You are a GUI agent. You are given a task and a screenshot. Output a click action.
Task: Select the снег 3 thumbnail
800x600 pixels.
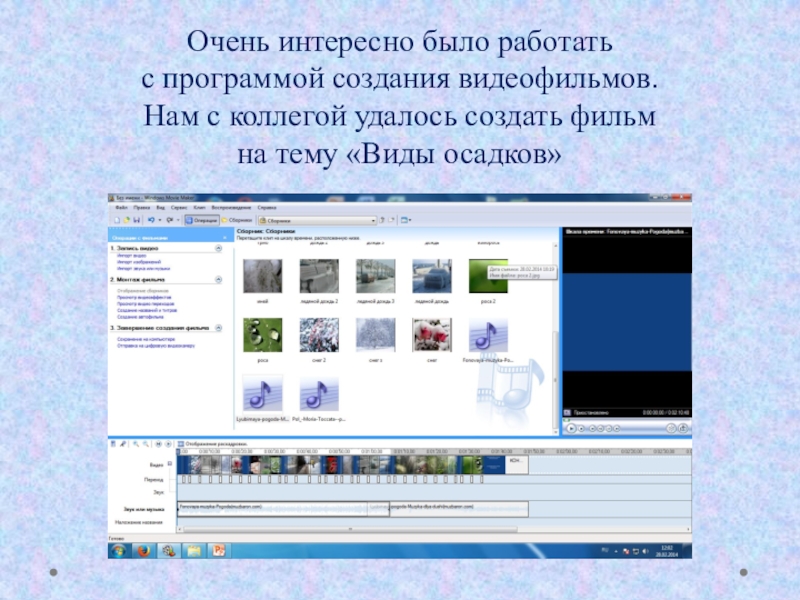coord(376,335)
